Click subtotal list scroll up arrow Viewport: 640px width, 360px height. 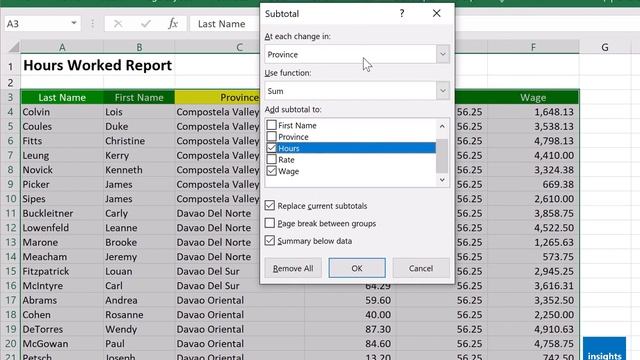[442, 127]
